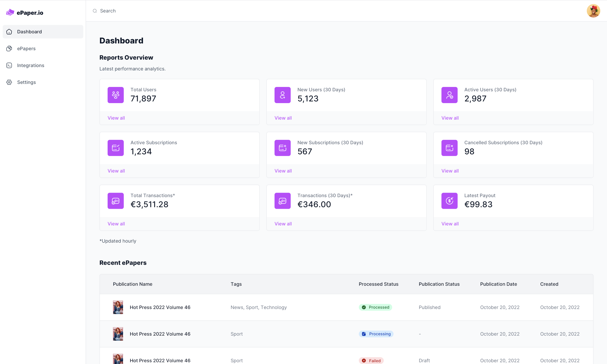View all under Cancelled Subscriptions (30 Days)
607x364 pixels.
[450, 171]
